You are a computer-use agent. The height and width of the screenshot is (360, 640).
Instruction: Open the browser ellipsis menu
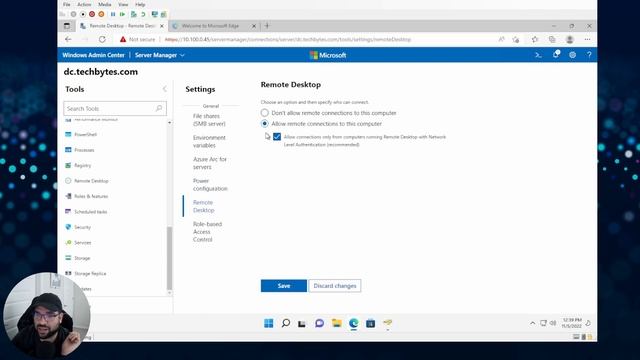coord(587,39)
